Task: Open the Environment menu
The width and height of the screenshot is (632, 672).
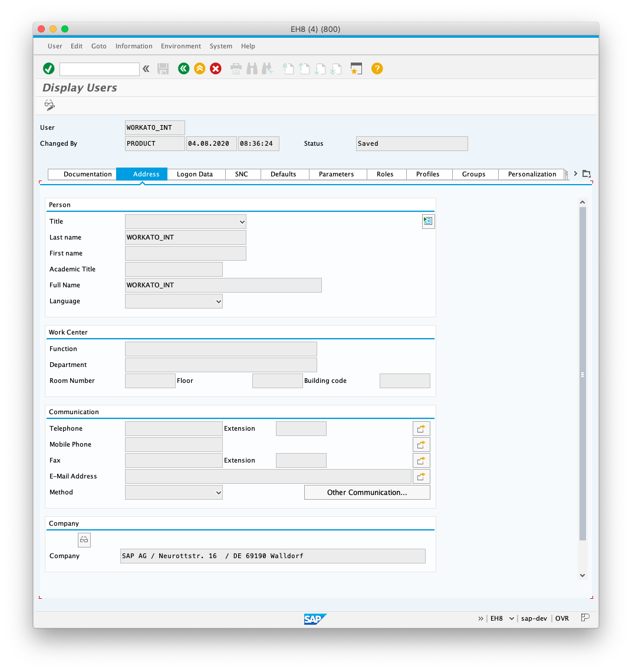Action: click(181, 46)
